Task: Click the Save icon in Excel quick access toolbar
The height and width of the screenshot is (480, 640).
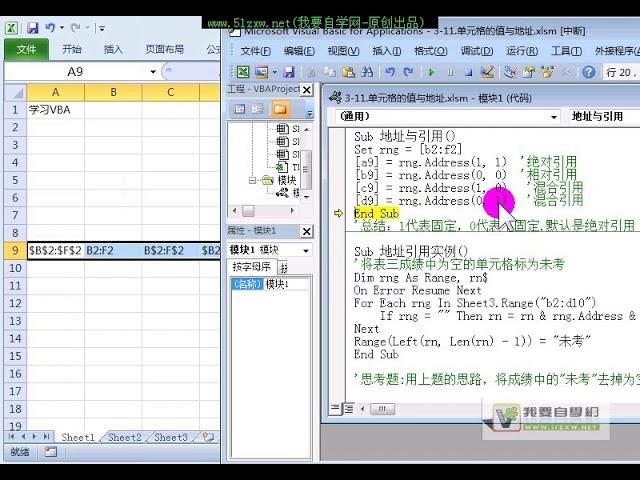Action: pyautogui.click(x=32, y=28)
